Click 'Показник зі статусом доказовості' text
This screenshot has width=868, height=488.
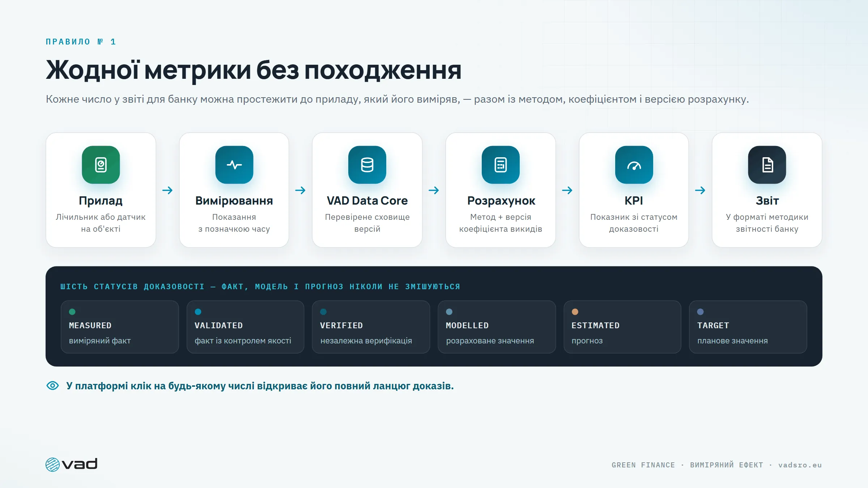point(634,223)
